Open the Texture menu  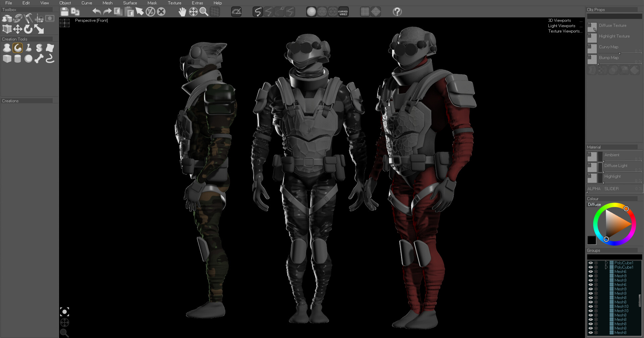tap(174, 3)
